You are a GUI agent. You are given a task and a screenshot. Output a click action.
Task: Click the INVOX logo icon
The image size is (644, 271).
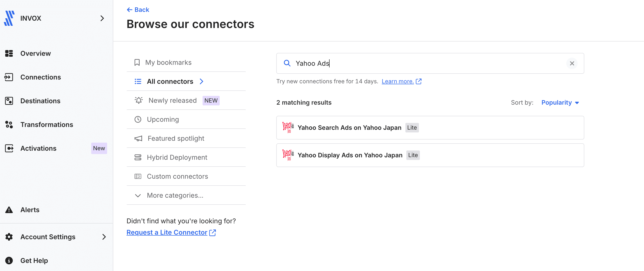click(x=9, y=18)
